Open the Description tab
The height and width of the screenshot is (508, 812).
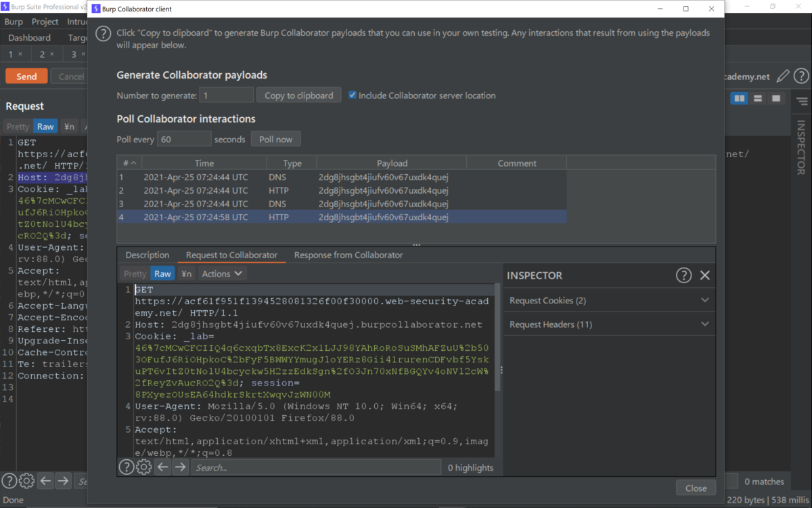coord(147,255)
